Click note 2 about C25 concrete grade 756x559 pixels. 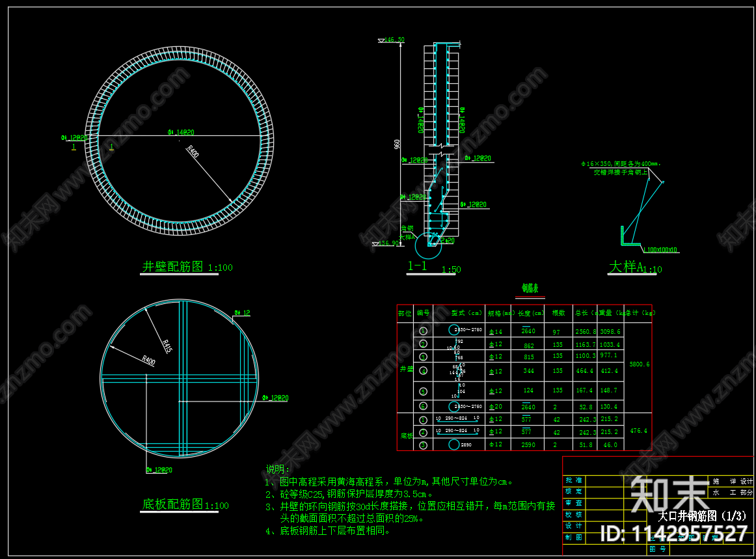pos(349,495)
